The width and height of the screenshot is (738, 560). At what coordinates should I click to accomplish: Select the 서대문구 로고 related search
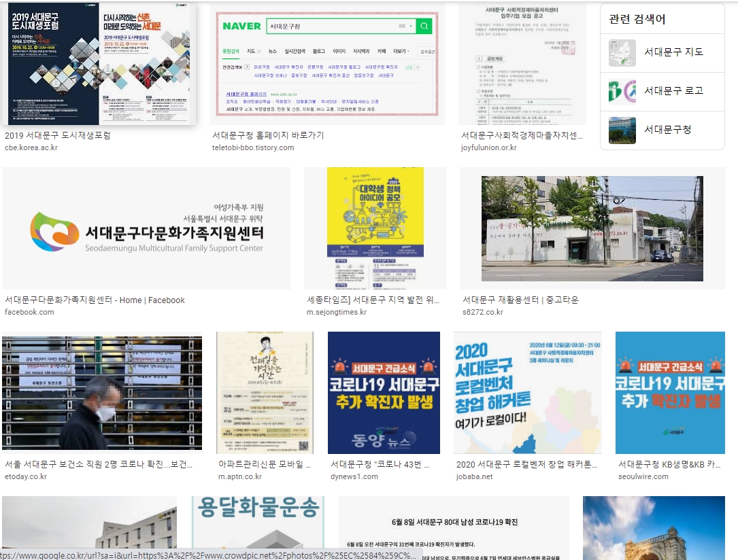pyautogui.click(x=662, y=92)
